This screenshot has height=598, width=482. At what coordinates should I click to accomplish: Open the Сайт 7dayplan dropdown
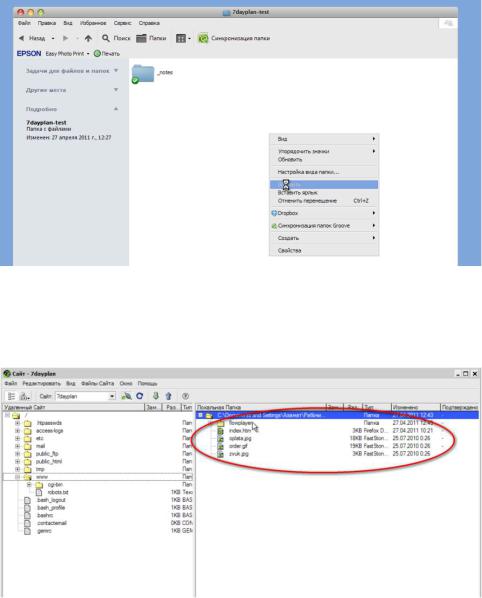tap(112, 396)
